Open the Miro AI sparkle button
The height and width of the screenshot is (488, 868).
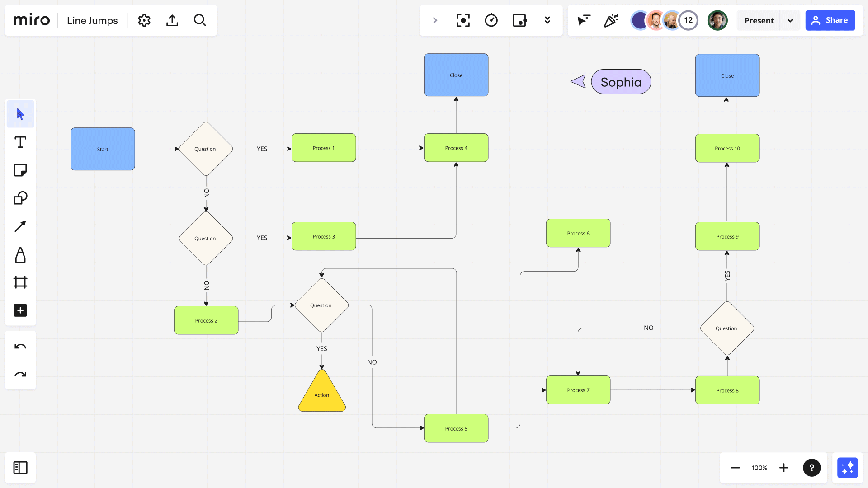click(848, 468)
